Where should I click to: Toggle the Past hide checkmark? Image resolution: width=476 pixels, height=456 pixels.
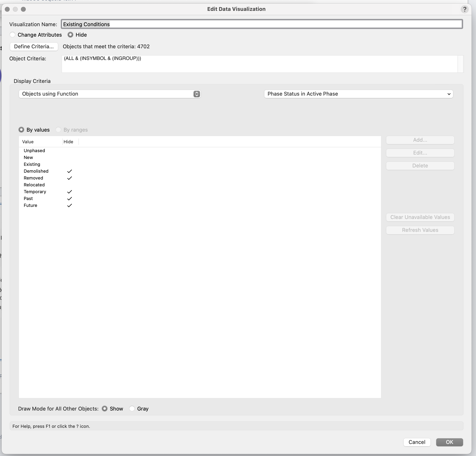click(69, 198)
